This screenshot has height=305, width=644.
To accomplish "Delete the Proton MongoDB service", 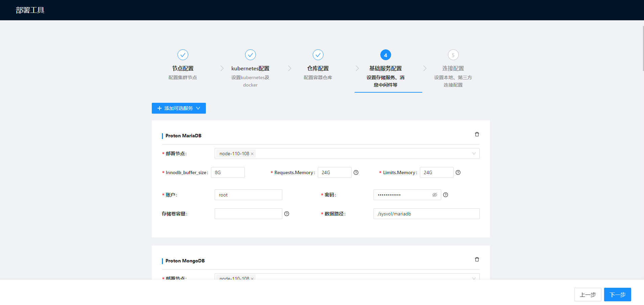I will [x=477, y=259].
